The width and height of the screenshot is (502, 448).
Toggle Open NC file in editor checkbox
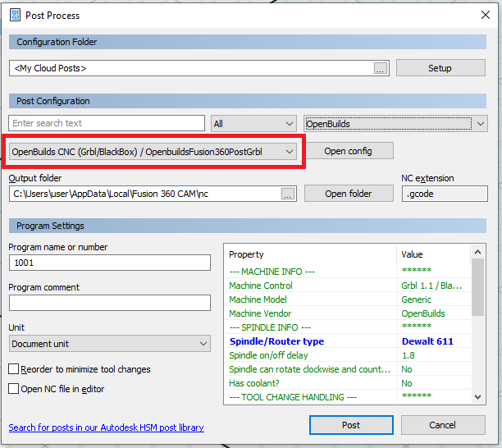click(13, 389)
